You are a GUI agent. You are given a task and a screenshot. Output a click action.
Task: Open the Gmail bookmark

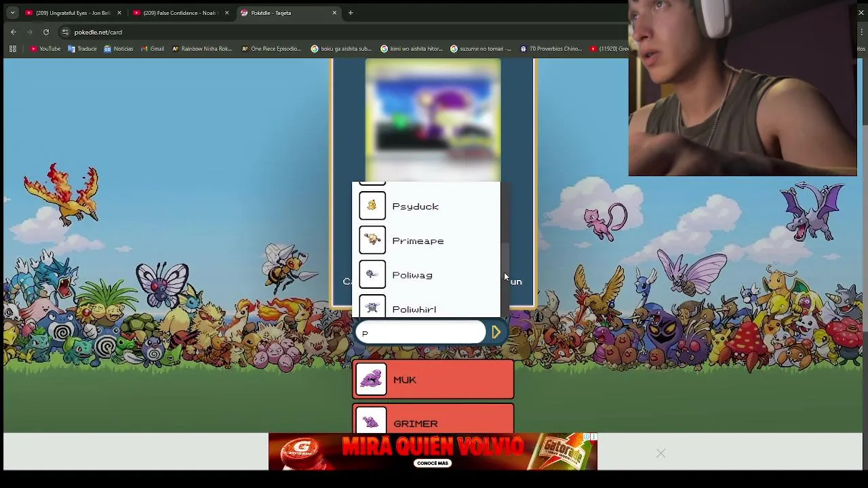coord(152,49)
